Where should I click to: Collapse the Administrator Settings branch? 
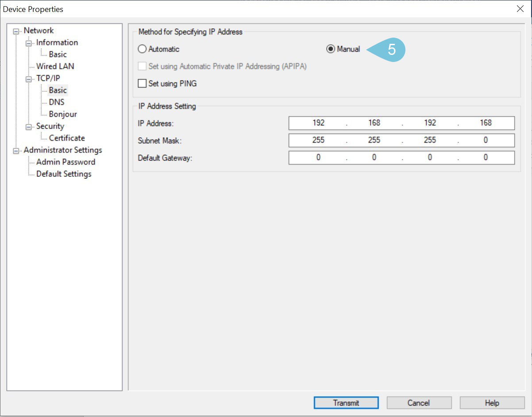click(16, 150)
